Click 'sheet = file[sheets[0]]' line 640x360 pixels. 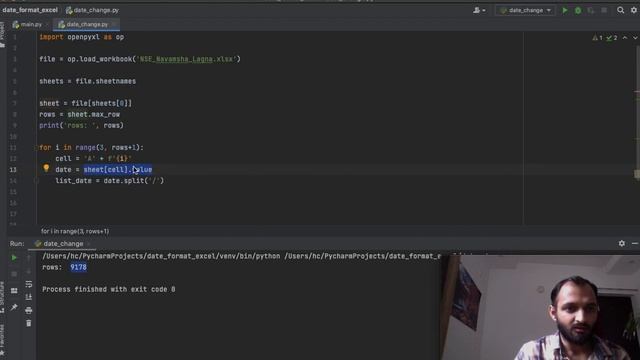pos(85,104)
